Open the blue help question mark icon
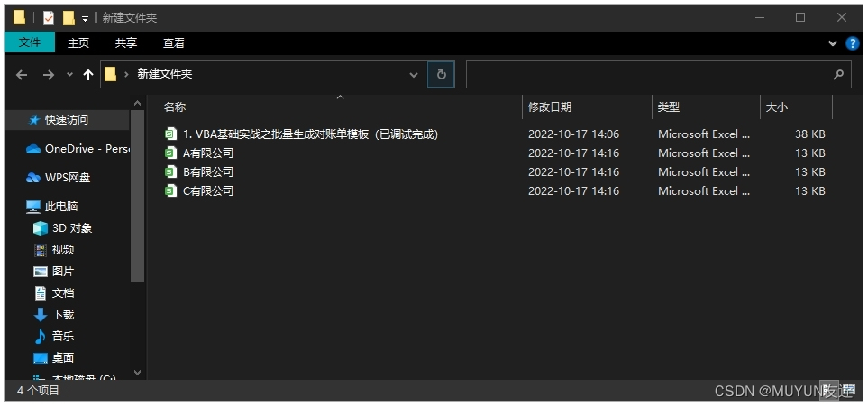The image size is (868, 407). pyautogui.click(x=853, y=43)
